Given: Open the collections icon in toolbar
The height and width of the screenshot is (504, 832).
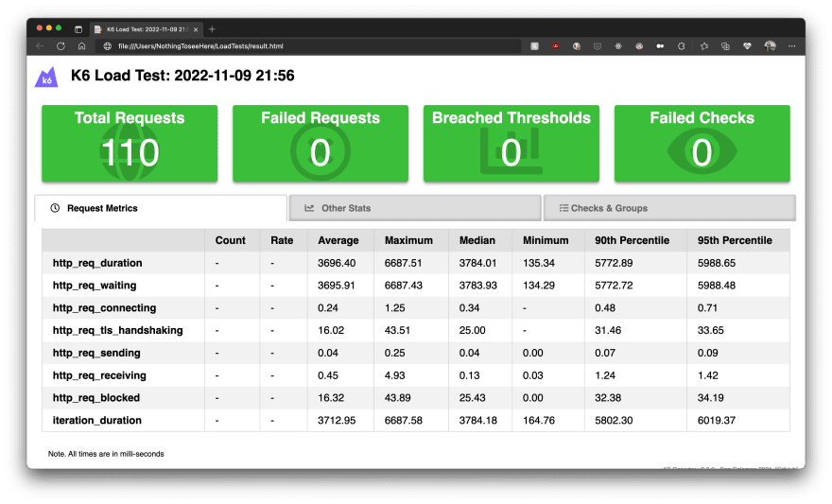Looking at the screenshot, I should click(x=725, y=46).
